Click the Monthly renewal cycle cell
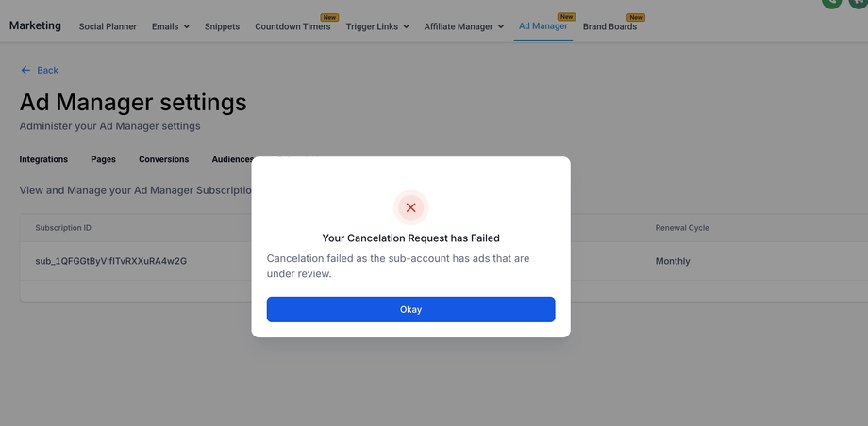The image size is (868, 426). [x=673, y=261]
